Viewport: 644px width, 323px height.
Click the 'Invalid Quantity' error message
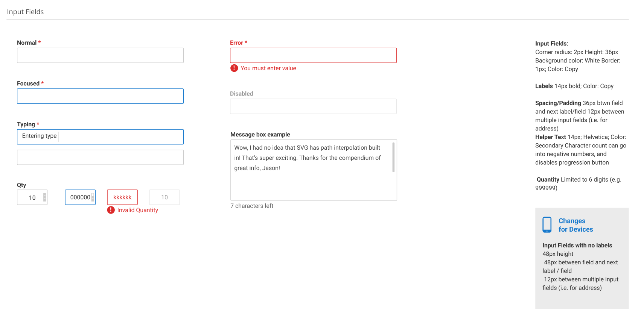tap(138, 210)
